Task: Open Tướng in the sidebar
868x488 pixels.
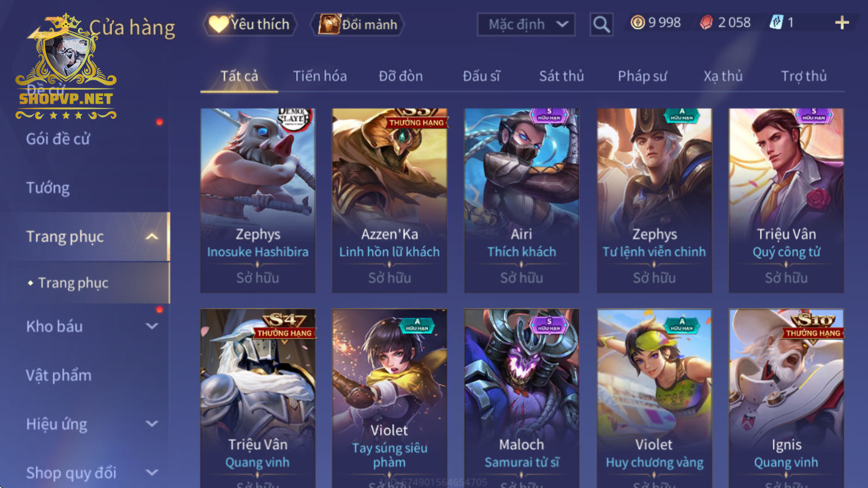Action: 48,188
